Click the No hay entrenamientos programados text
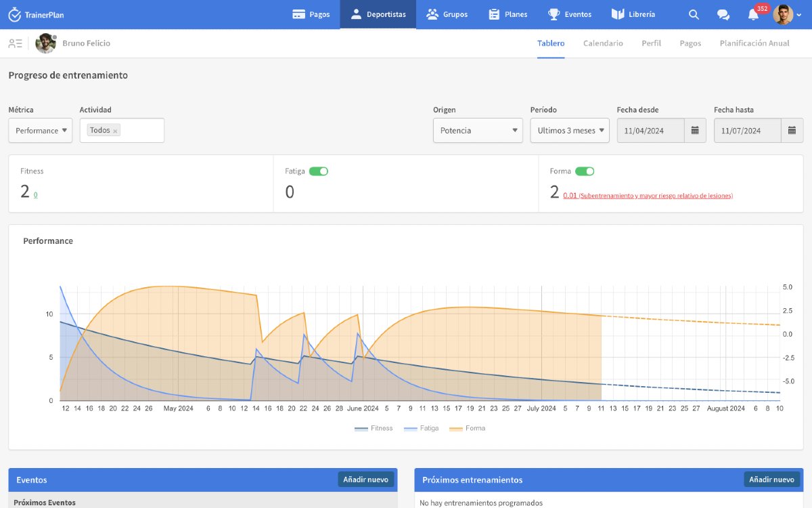The width and height of the screenshot is (812, 508). pyautogui.click(x=481, y=503)
